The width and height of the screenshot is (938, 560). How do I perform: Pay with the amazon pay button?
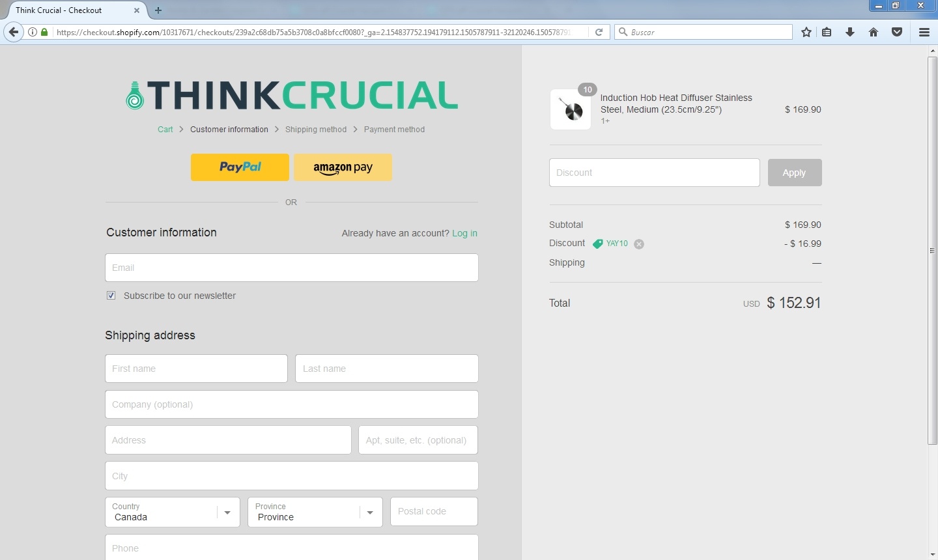343,167
